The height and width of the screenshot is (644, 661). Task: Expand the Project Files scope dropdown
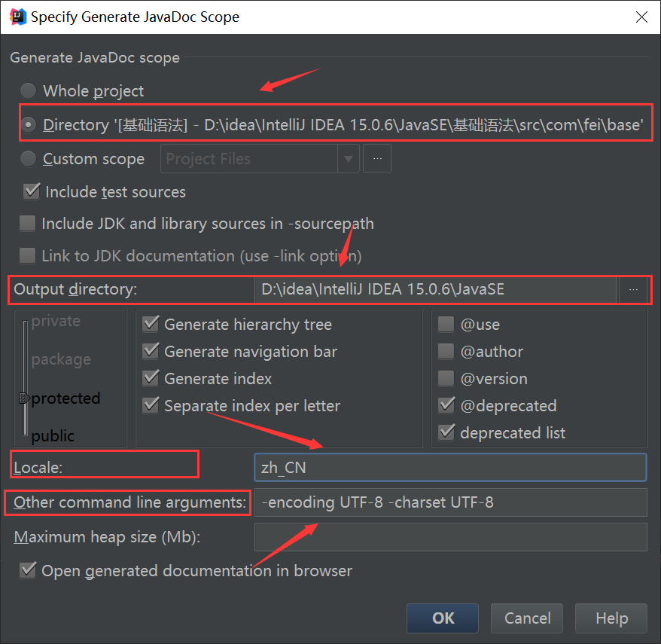(349, 159)
